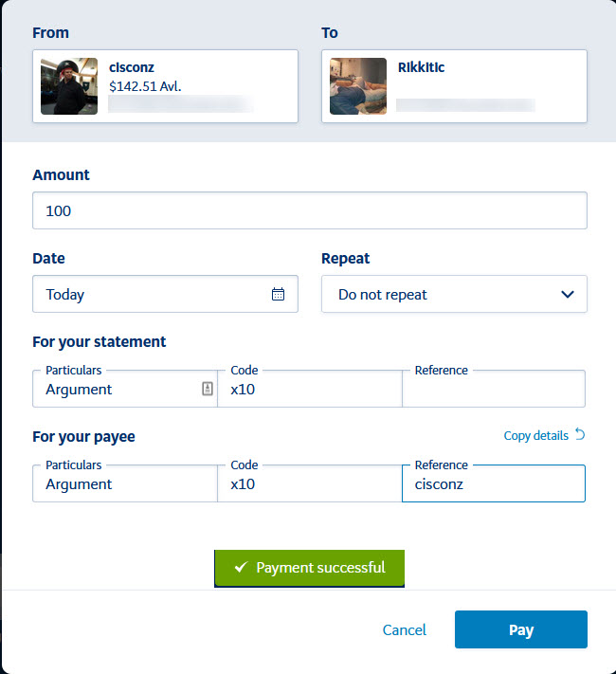Click the cisconz profile picture
The height and width of the screenshot is (674, 616).
tap(69, 86)
